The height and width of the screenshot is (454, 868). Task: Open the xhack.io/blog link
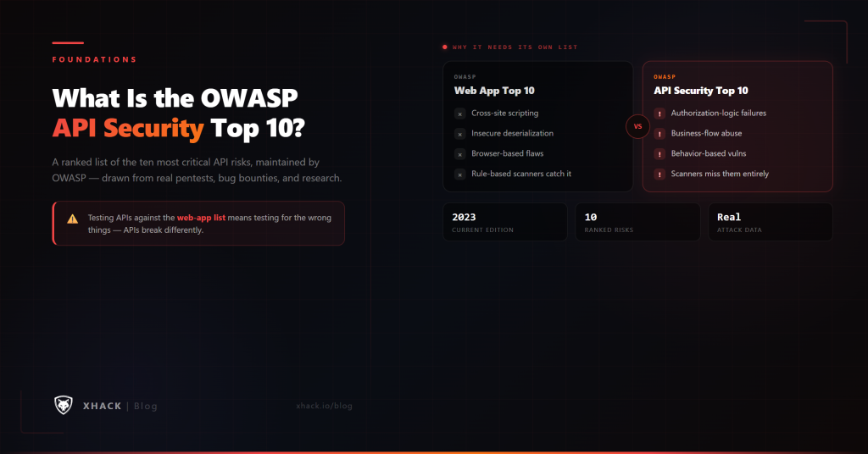(324, 406)
